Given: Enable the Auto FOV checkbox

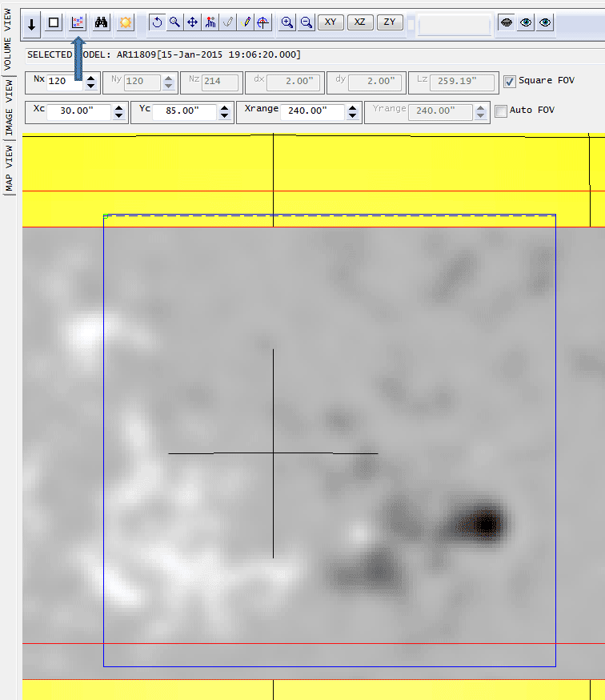Looking at the screenshot, I should click(x=501, y=111).
